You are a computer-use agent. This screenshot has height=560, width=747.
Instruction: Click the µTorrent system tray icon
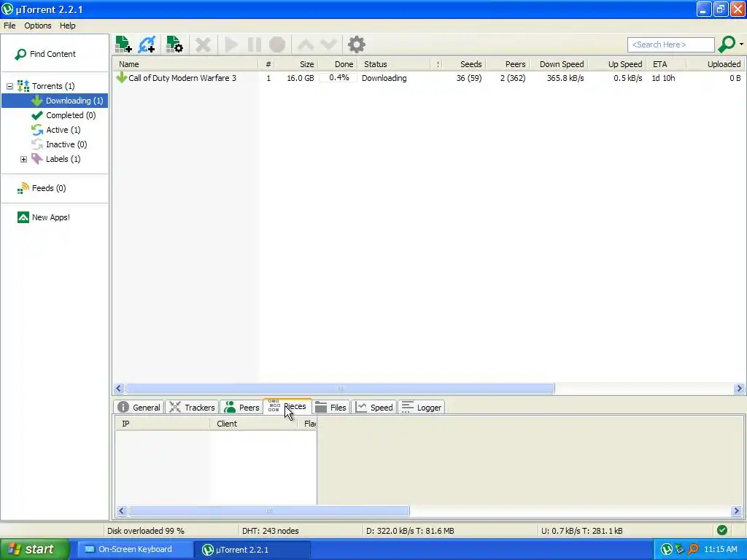[x=666, y=550]
